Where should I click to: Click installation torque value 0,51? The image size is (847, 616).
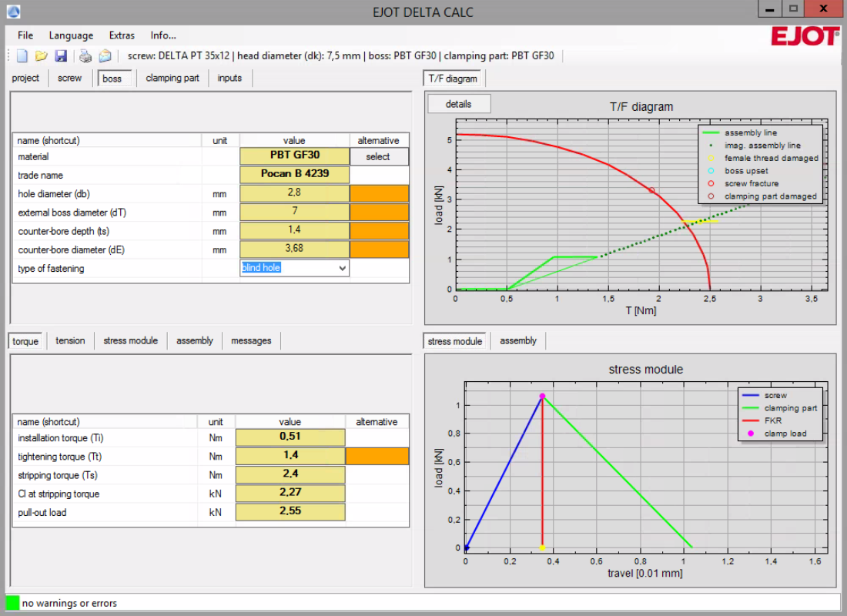point(290,437)
